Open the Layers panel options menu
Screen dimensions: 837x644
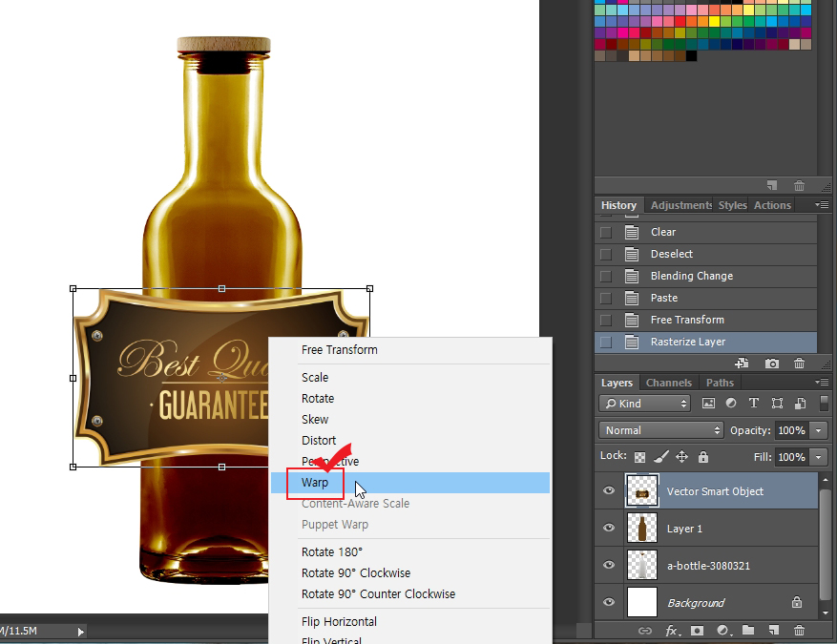822,382
